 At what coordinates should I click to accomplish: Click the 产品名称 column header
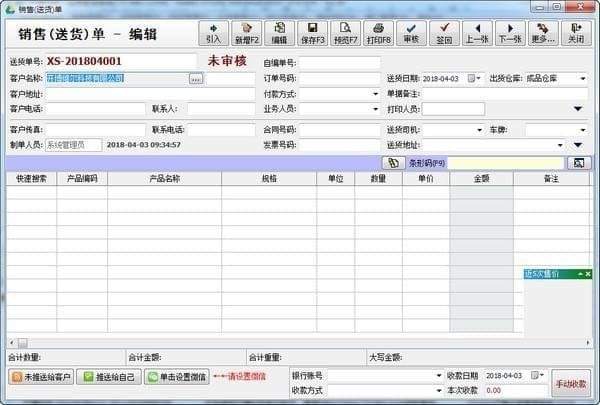point(164,179)
